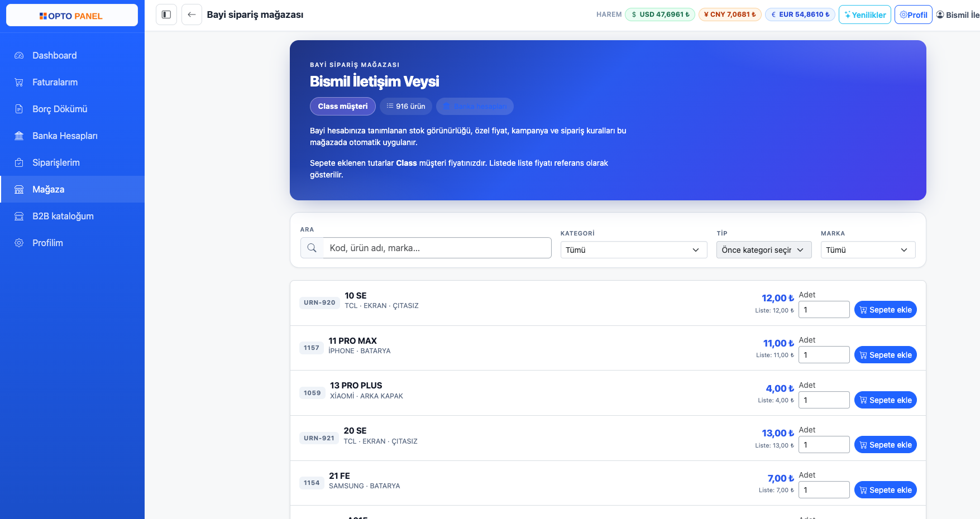Image resolution: width=980 pixels, height=519 pixels.
Task: Click the CNY exchange rate badge
Action: point(730,15)
